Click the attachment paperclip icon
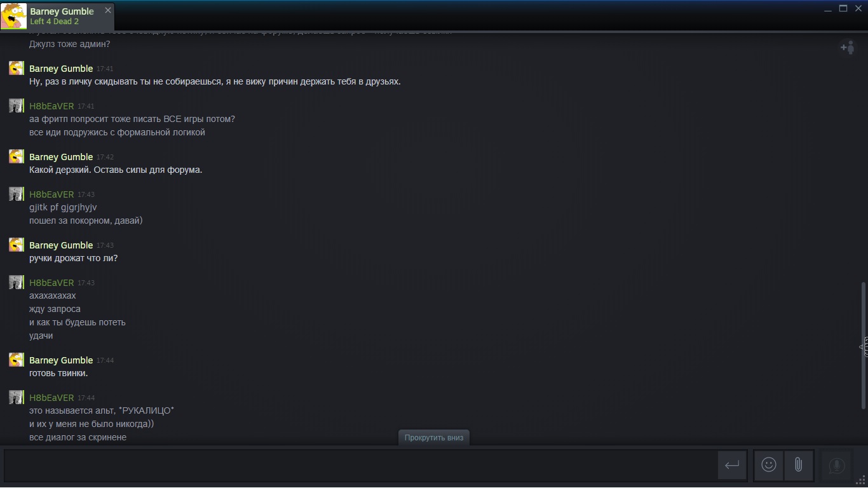 point(799,465)
